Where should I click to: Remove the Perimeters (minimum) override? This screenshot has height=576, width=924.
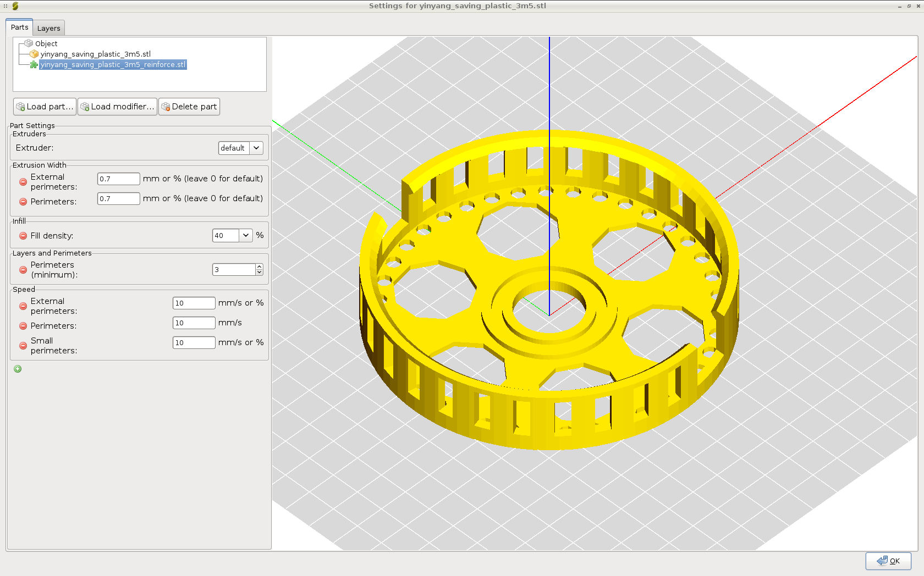23,270
